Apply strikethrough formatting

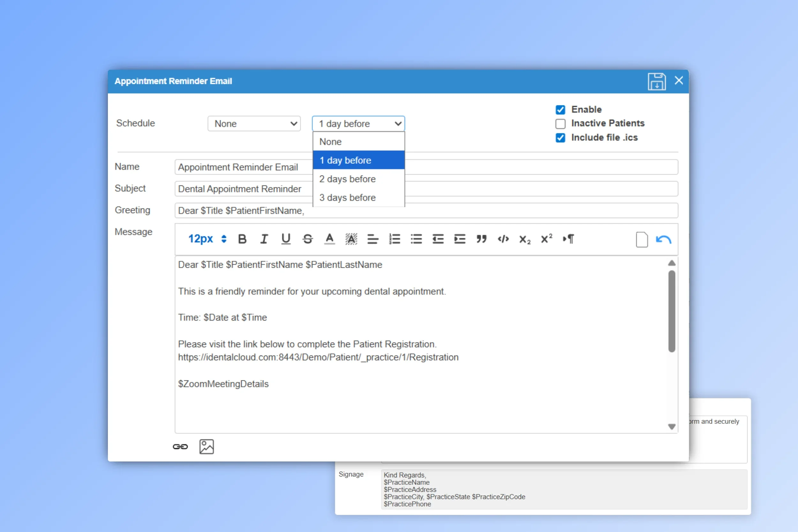(307, 239)
